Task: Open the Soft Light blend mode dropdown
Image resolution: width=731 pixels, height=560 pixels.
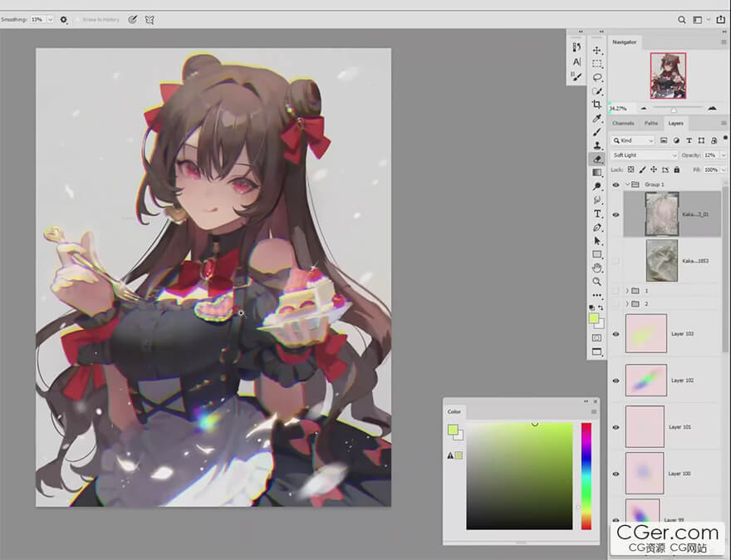Action: 644,155
